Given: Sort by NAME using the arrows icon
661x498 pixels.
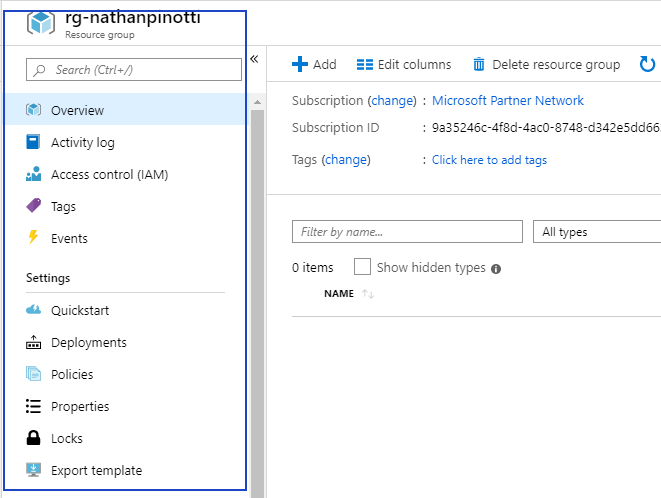Looking at the screenshot, I should coord(368,294).
